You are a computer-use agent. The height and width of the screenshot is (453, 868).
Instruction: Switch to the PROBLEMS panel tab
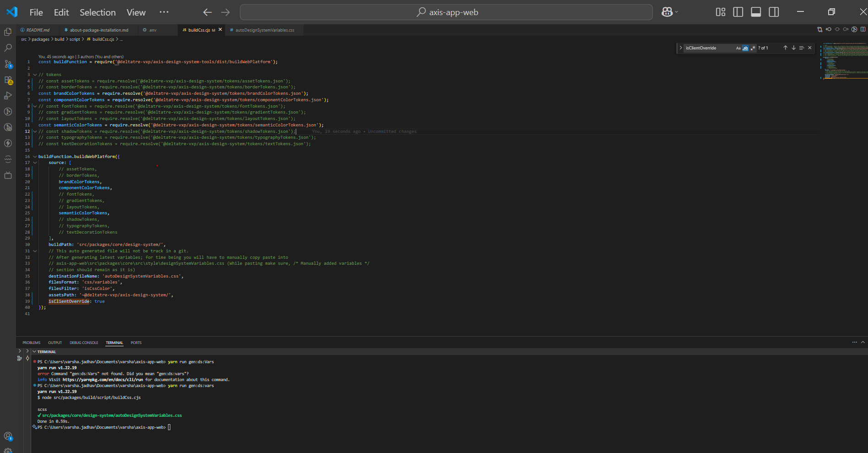click(32, 343)
